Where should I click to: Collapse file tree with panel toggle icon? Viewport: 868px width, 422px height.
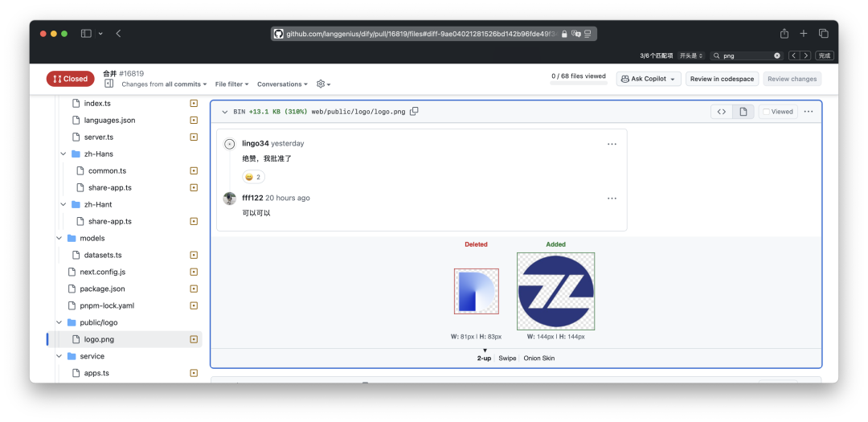coord(108,84)
